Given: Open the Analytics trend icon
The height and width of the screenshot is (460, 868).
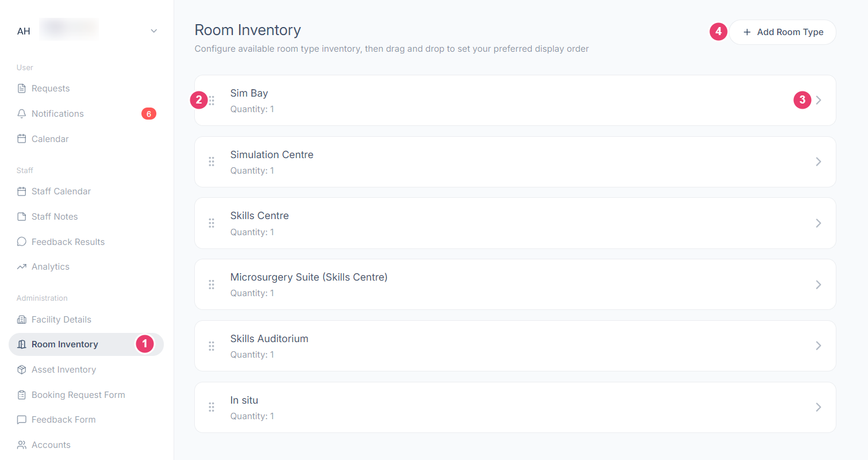Looking at the screenshot, I should point(22,267).
